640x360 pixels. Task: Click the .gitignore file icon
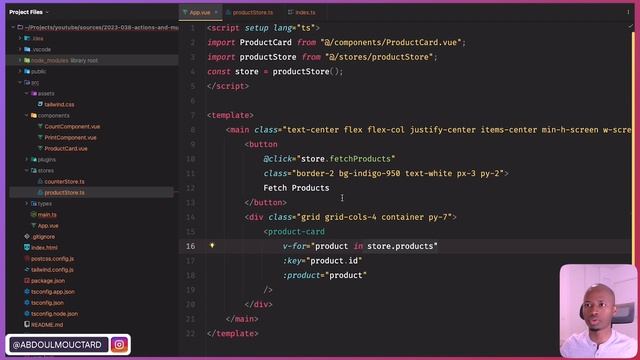pyautogui.click(x=27, y=237)
